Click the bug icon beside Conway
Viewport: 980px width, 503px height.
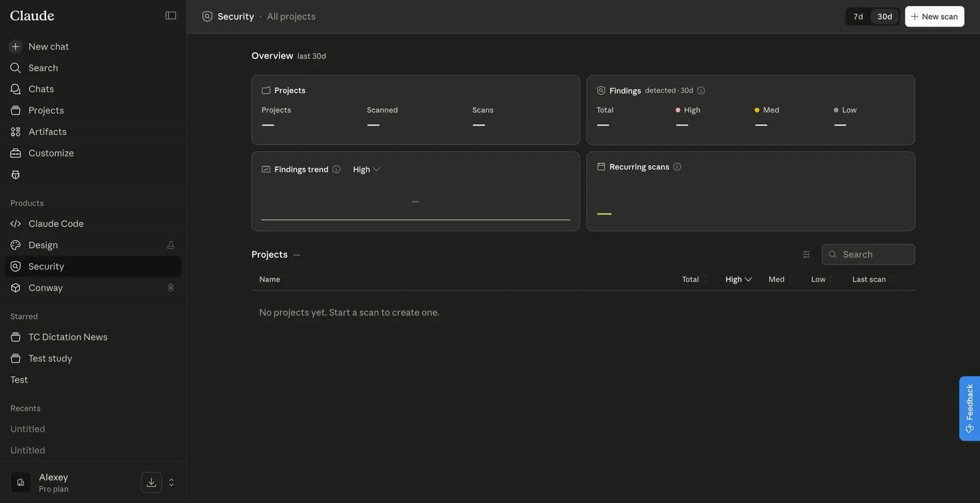point(171,288)
